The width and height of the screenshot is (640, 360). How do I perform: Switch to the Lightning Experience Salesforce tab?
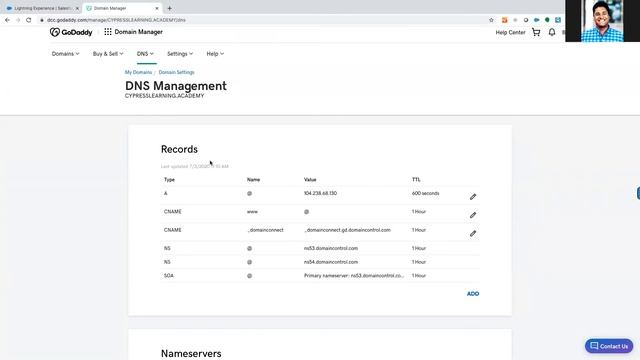pyautogui.click(x=41, y=8)
